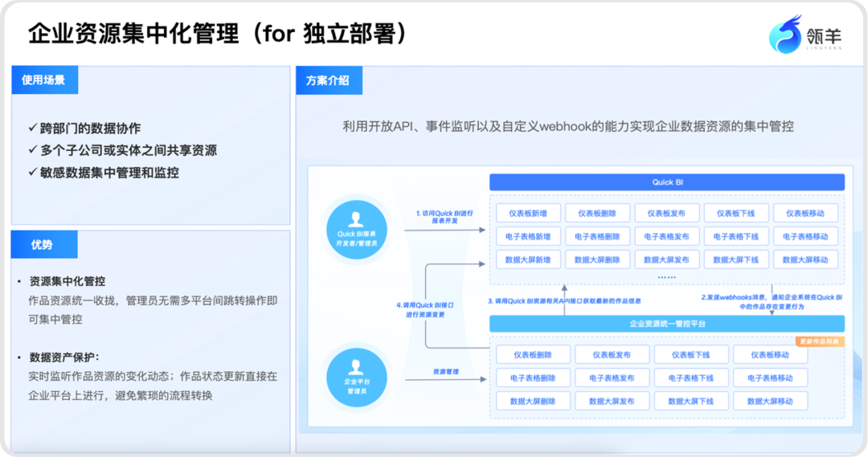Viewport: 868px width, 457px height.
Task: Click the paragraph starting 实时监听作品资源
Action: 153,386
